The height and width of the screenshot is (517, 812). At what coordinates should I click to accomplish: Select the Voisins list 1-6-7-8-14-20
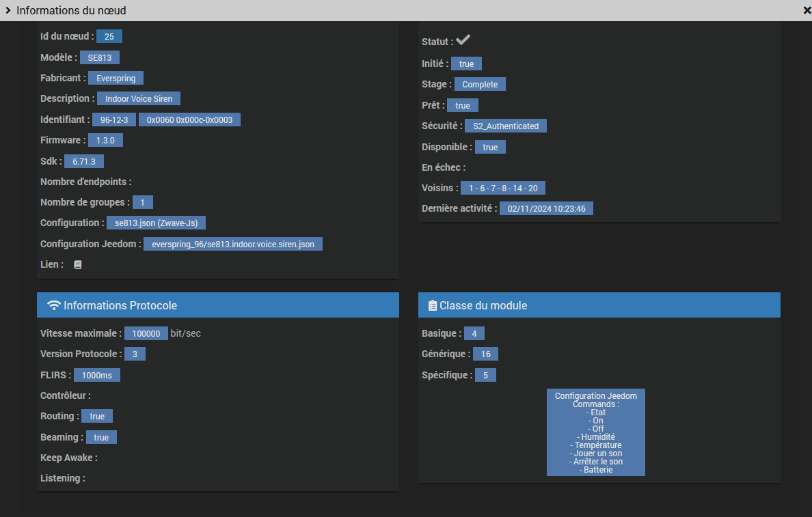(x=503, y=188)
